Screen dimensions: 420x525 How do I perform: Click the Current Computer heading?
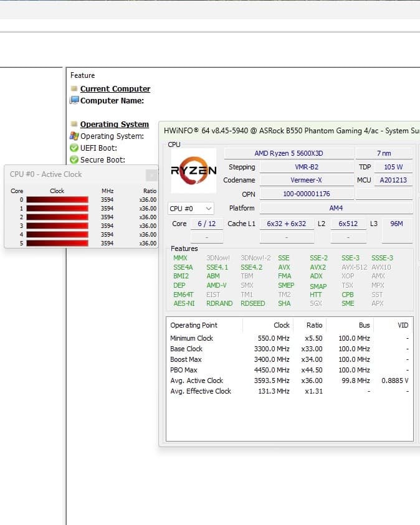[115, 88]
